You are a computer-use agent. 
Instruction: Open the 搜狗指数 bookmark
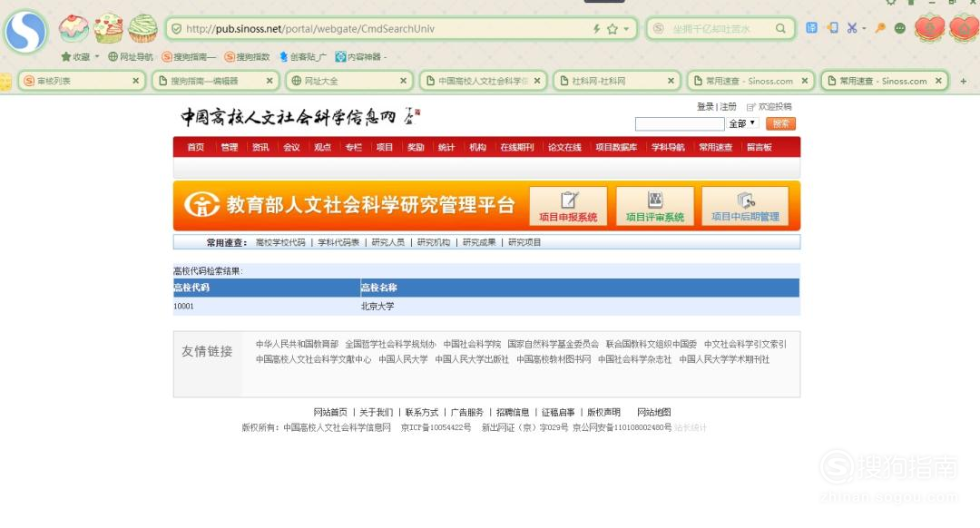point(247,57)
